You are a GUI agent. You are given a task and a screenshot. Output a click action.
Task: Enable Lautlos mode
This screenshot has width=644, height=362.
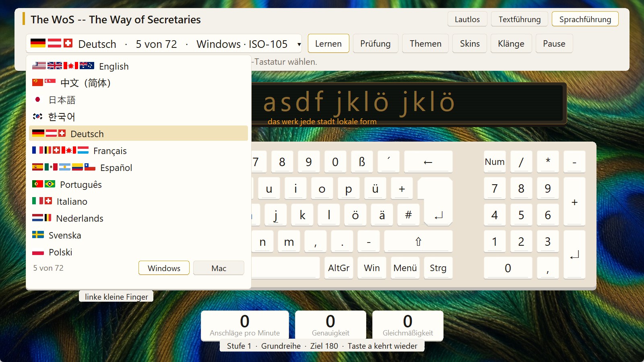pos(467,19)
